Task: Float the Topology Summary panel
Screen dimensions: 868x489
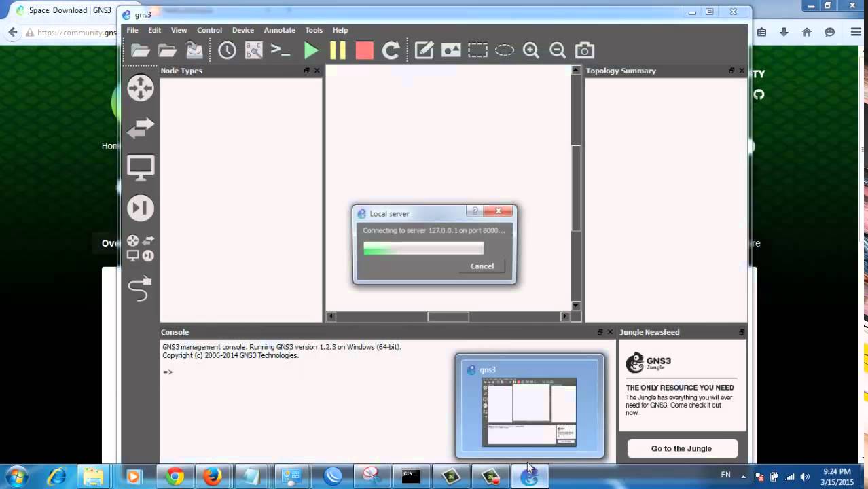Action: point(731,71)
